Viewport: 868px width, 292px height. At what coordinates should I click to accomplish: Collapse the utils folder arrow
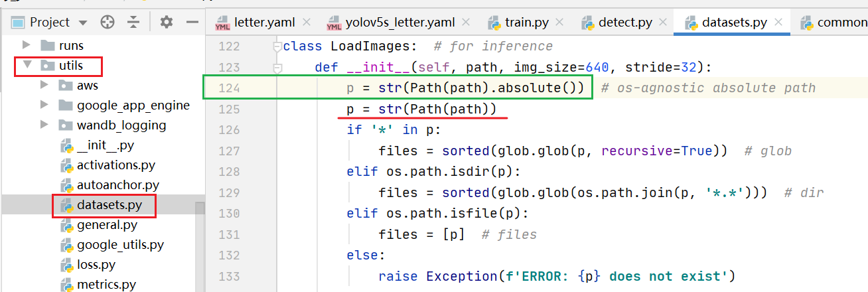click(27, 66)
